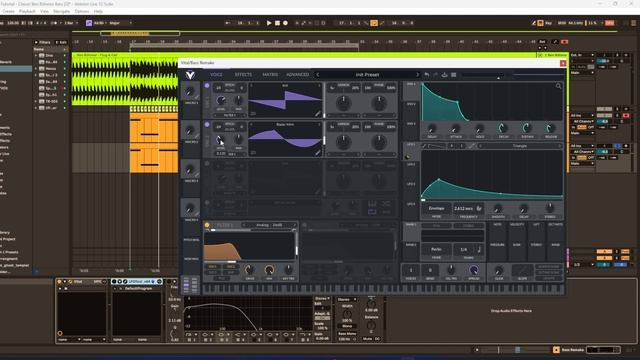The image size is (640, 360).
Task: Close the Vital/Bass Remake plugin window
Action: coord(563,63)
